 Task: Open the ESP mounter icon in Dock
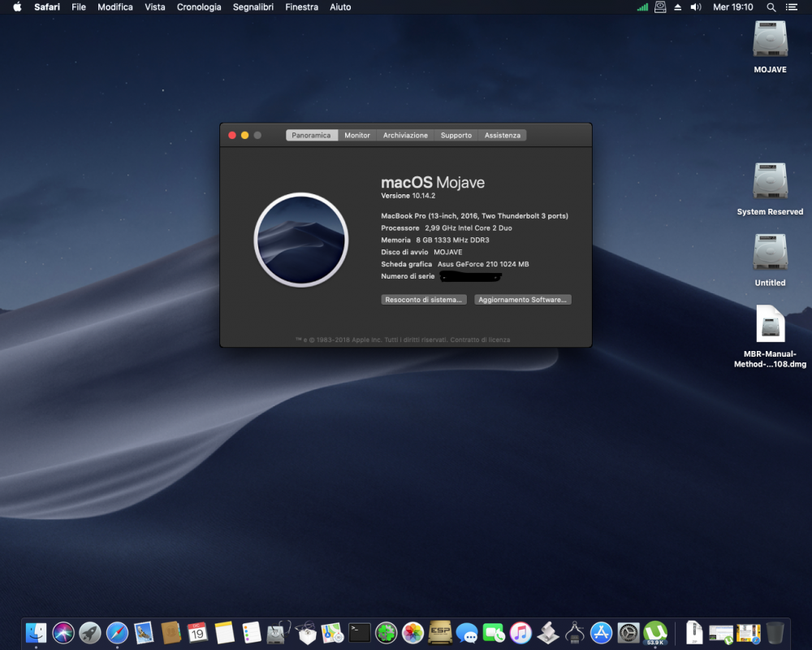click(x=440, y=632)
